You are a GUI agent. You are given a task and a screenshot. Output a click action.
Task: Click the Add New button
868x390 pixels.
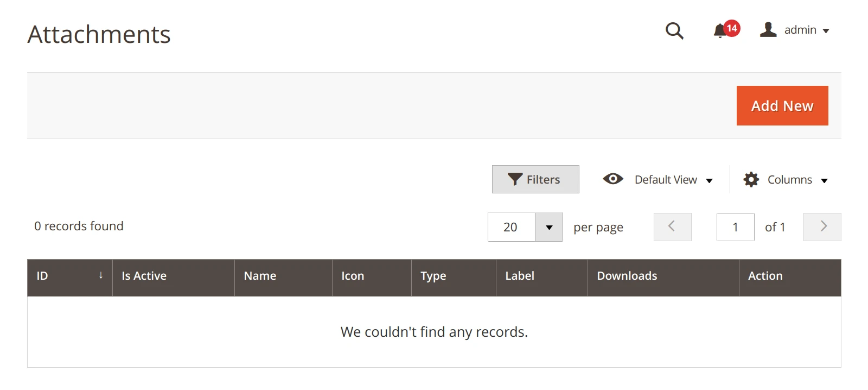[782, 105]
